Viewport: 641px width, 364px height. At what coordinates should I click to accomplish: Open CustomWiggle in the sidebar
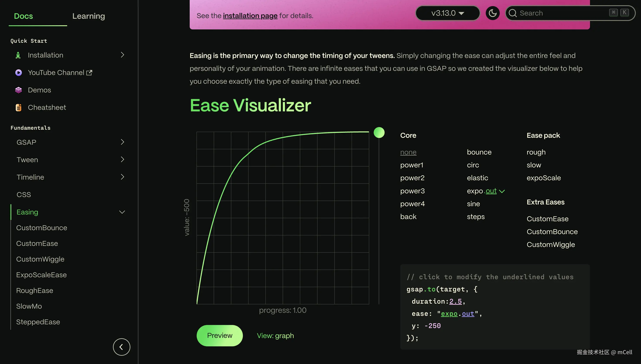tap(40, 259)
